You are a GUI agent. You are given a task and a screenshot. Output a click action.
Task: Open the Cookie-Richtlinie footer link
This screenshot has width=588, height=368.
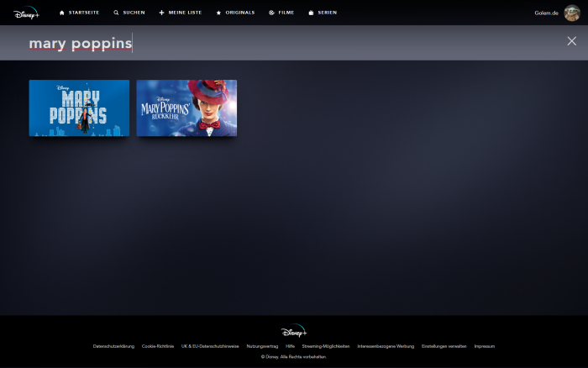(158, 346)
